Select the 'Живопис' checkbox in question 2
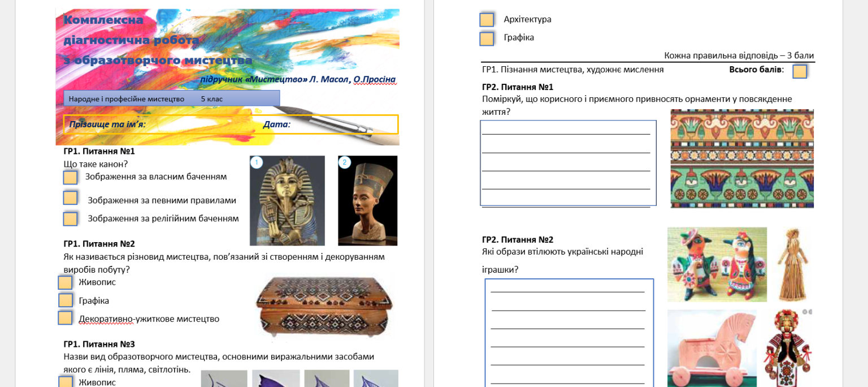This screenshot has width=868, height=387. 65,282
